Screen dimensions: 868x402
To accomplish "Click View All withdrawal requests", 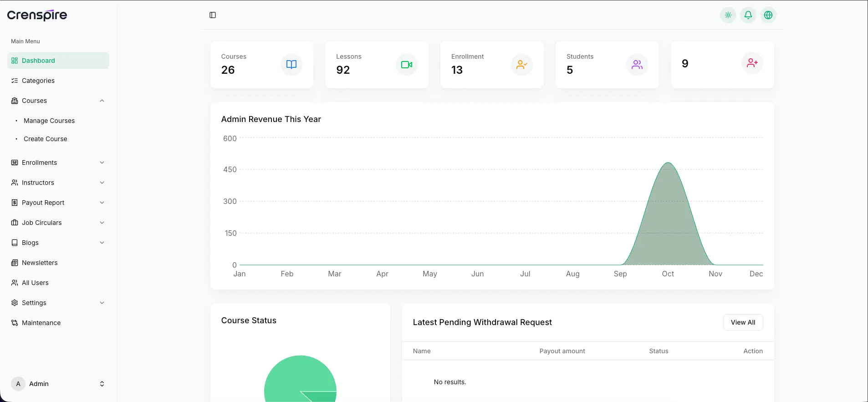I will click(743, 322).
